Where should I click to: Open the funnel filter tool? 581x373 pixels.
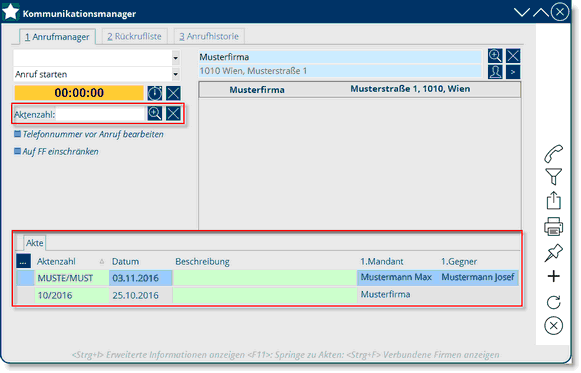click(554, 177)
